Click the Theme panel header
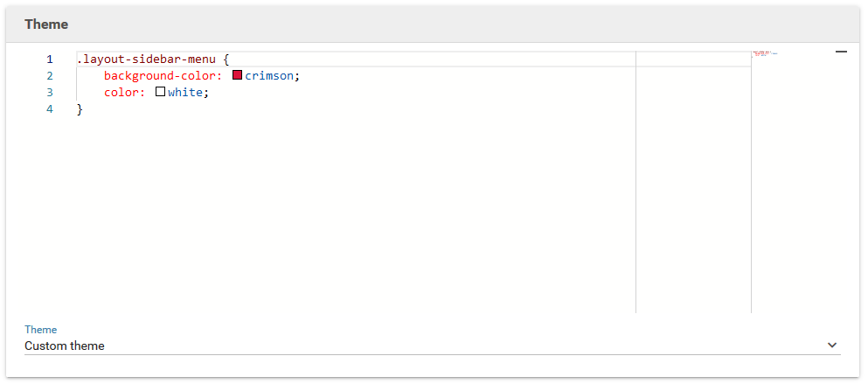The image size is (868, 384). [46, 24]
